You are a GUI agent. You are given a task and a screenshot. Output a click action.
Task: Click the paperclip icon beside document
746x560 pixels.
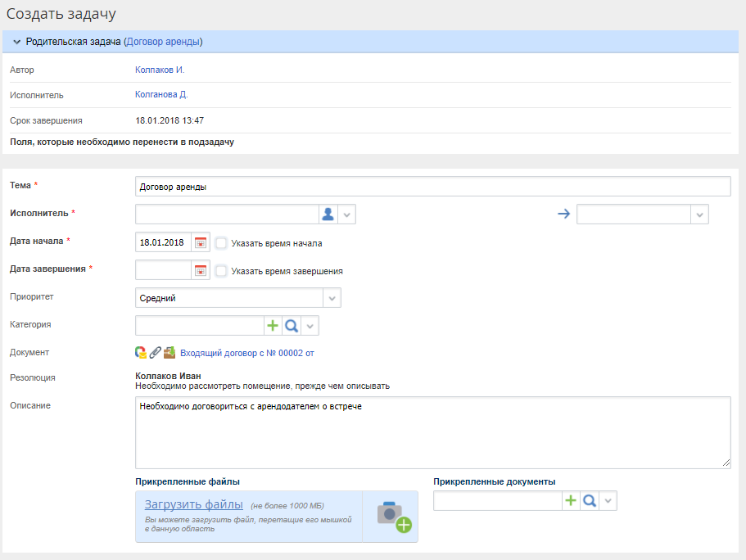pyautogui.click(x=155, y=353)
